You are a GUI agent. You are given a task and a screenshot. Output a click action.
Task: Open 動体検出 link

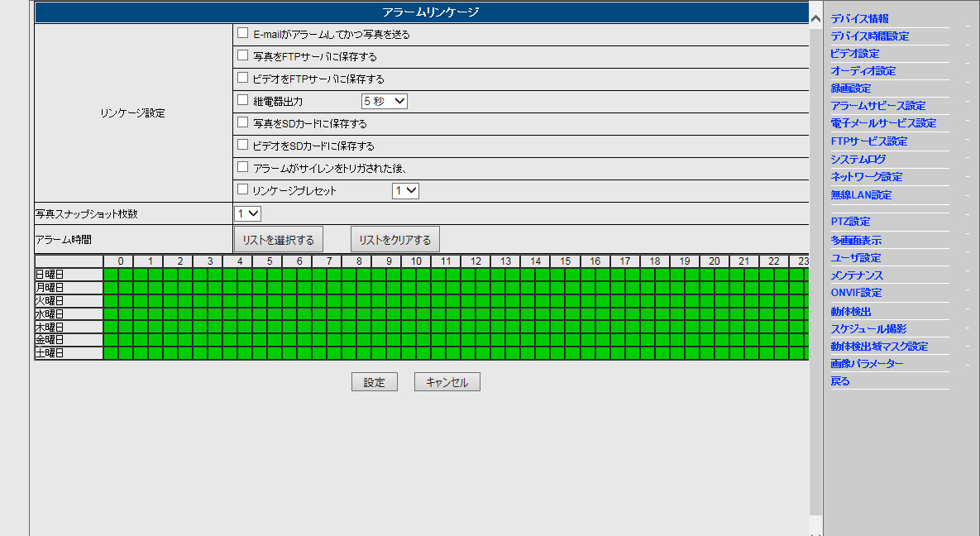click(851, 312)
